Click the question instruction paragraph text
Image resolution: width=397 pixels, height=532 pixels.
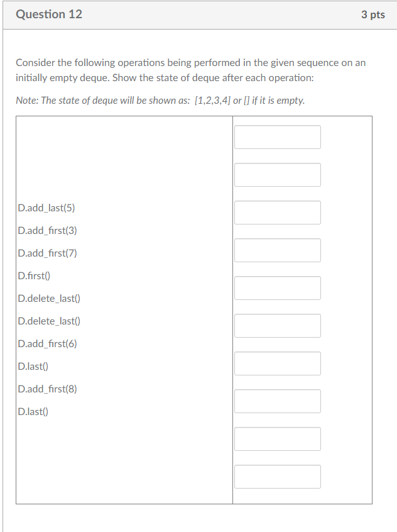(x=190, y=70)
